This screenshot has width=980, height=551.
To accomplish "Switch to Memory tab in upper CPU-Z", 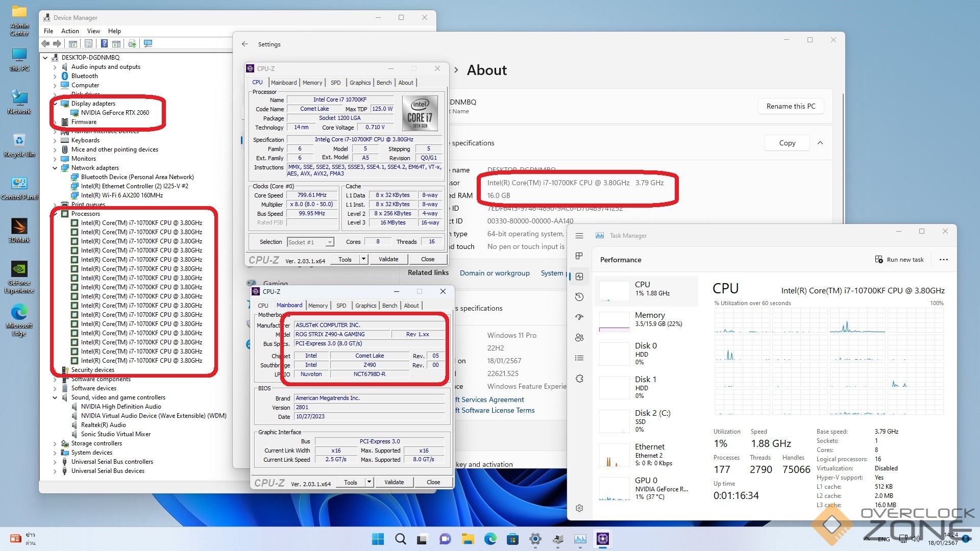I will pos(312,83).
